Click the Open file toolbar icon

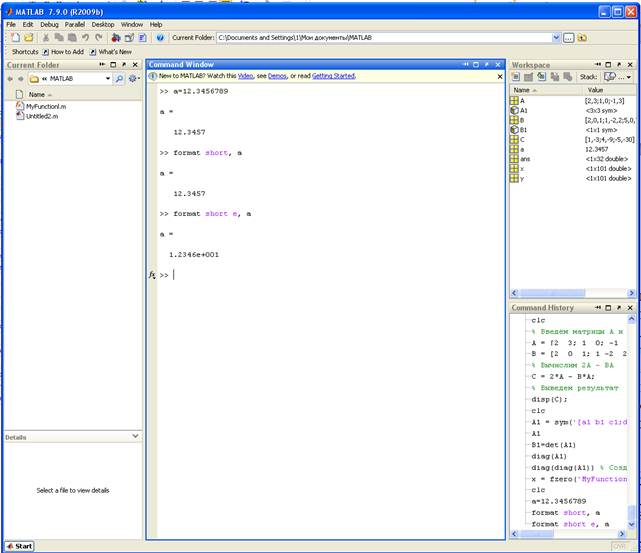click(28, 38)
